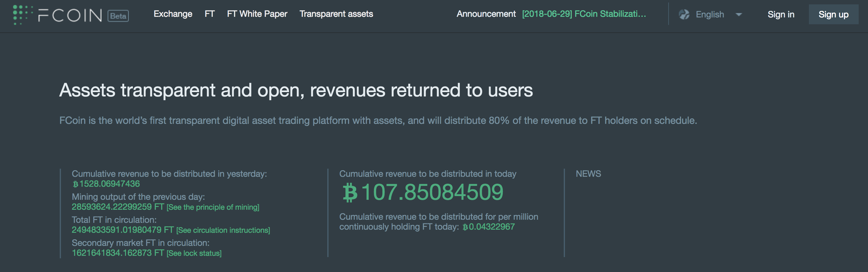Click today's revenue ฿107.85084509
868x272 pixels.
(422, 192)
